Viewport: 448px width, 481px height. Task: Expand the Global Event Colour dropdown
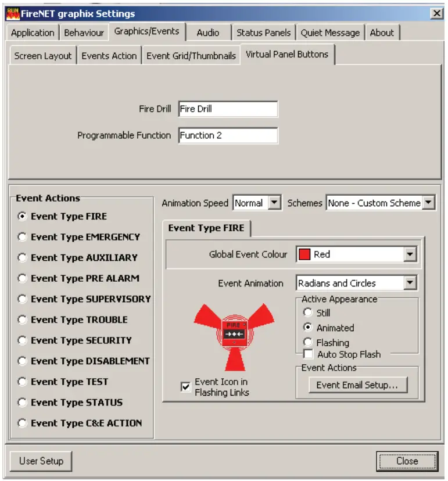coord(410,254)
